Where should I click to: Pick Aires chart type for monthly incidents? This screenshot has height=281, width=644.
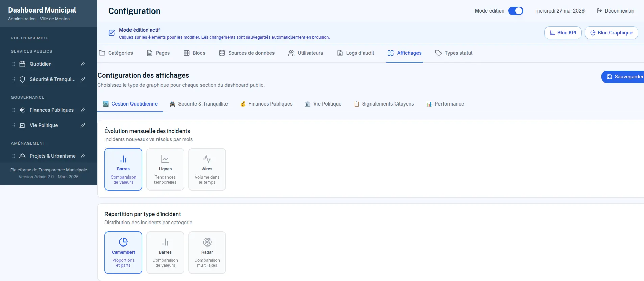pos(207,169)
